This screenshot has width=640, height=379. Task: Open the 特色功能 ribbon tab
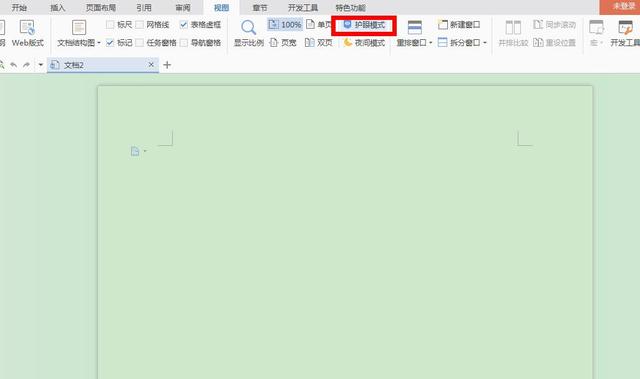350,7
